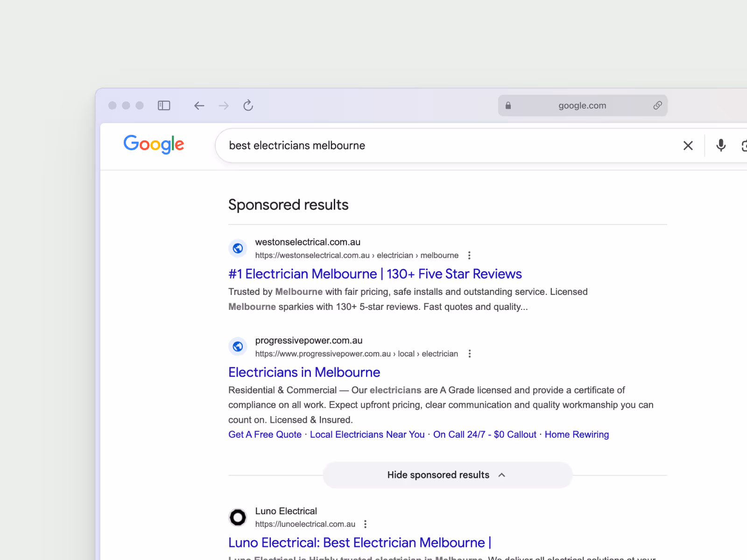Click the westonselectrical.com.au site name
Image resolution: width=747 pixels, height=560 pixels.
308,242
